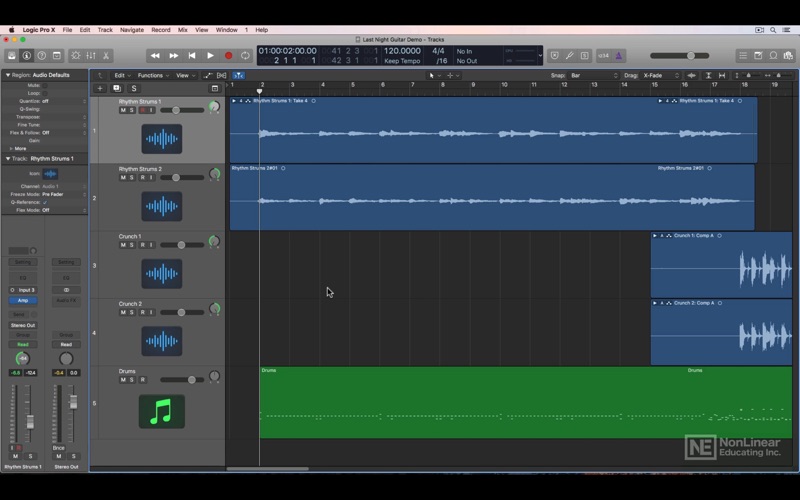Enable input monitoring on Crunch 2 track

(x=151, y=312)
